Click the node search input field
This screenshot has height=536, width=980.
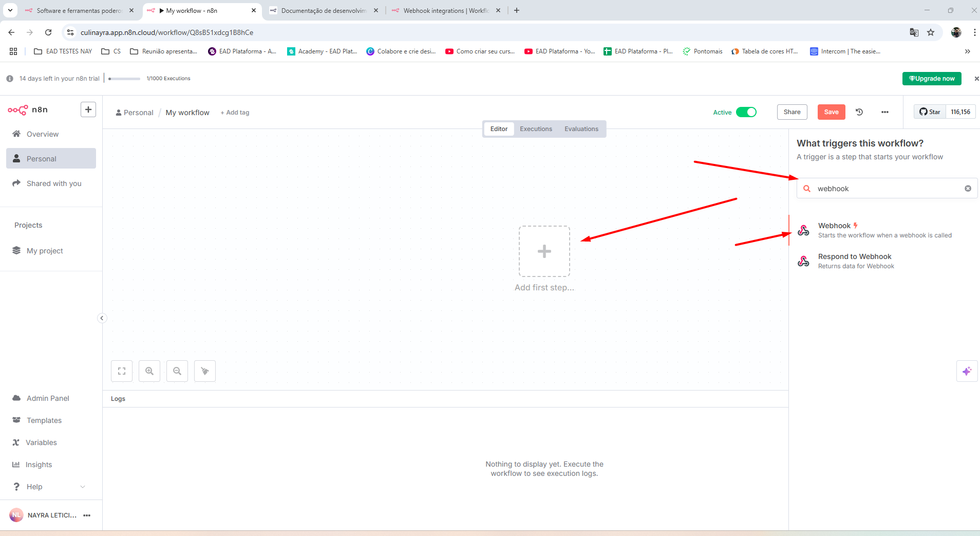pos(887,189)
